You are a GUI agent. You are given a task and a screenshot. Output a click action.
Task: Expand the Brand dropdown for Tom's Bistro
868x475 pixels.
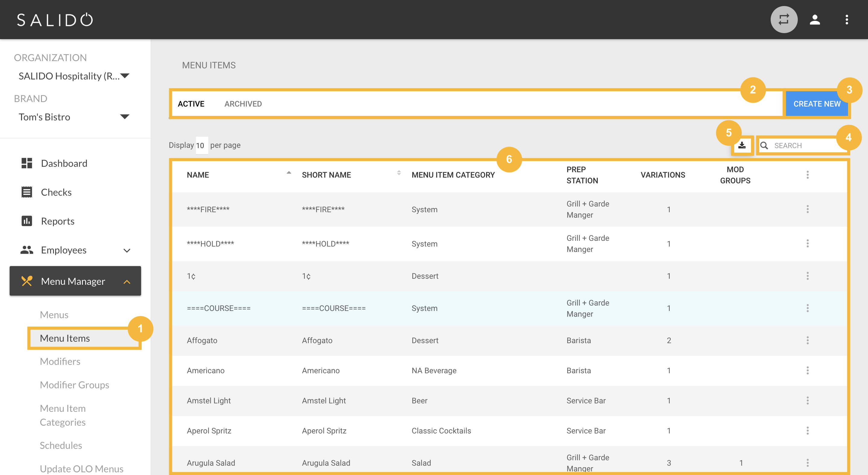125,117
